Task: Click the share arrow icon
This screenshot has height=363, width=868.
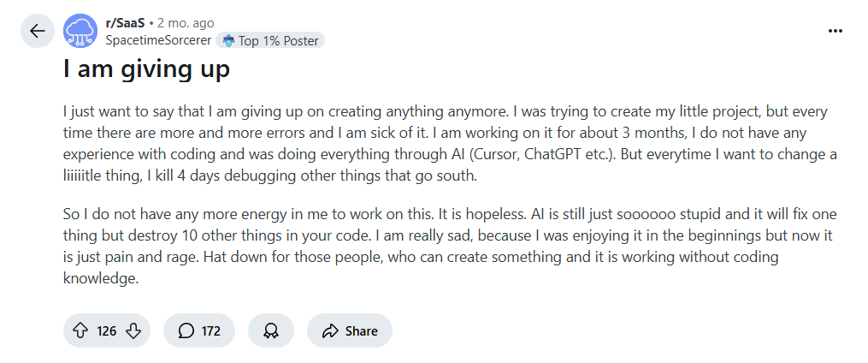Action: [x=330, y=330]
